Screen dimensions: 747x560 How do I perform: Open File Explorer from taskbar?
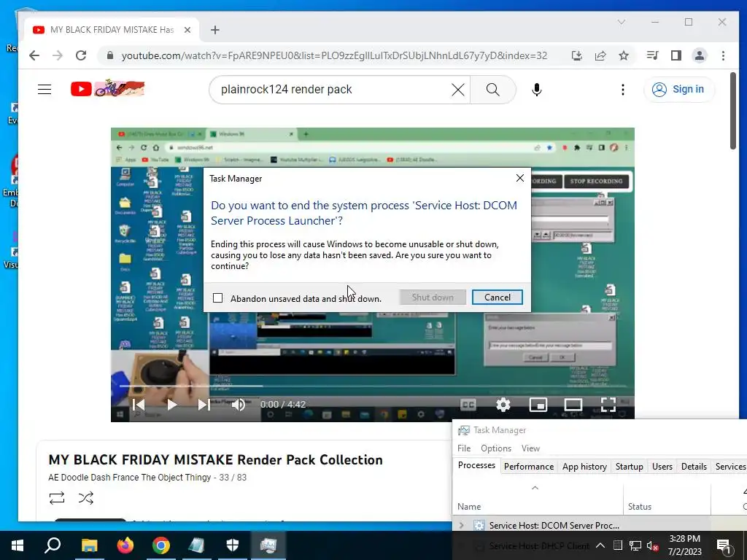[x=89, y=545]
